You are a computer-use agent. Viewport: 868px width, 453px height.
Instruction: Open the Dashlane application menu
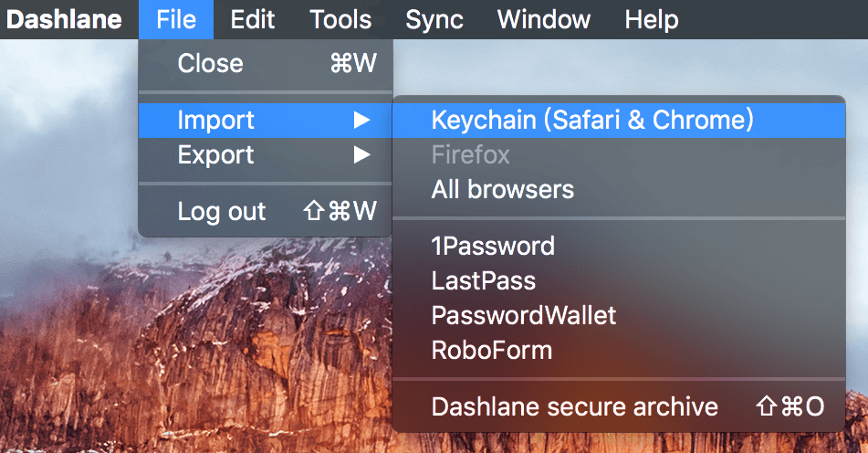tap(64, 19)
